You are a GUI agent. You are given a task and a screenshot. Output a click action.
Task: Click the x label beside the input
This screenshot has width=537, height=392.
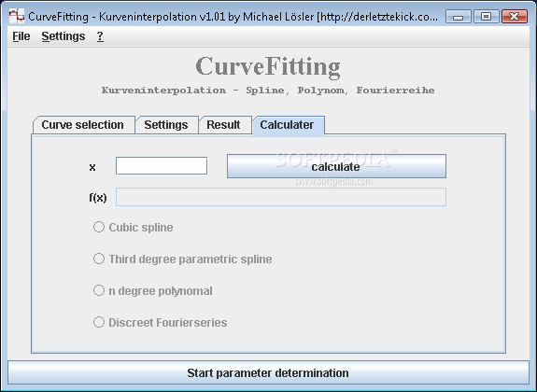(x=92, y=167)
